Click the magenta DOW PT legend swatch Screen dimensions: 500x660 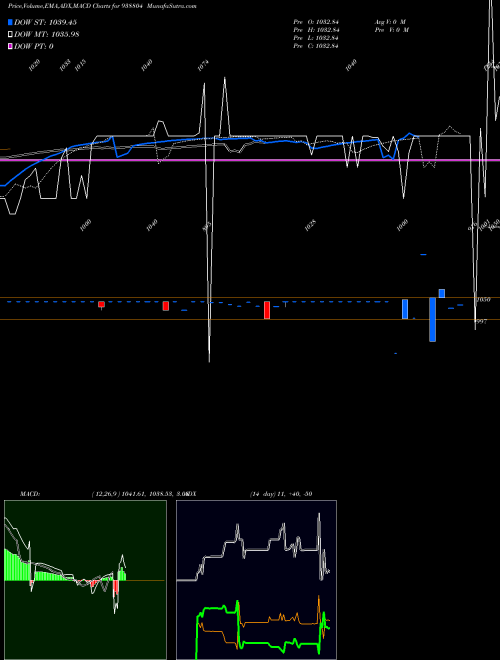10,46
